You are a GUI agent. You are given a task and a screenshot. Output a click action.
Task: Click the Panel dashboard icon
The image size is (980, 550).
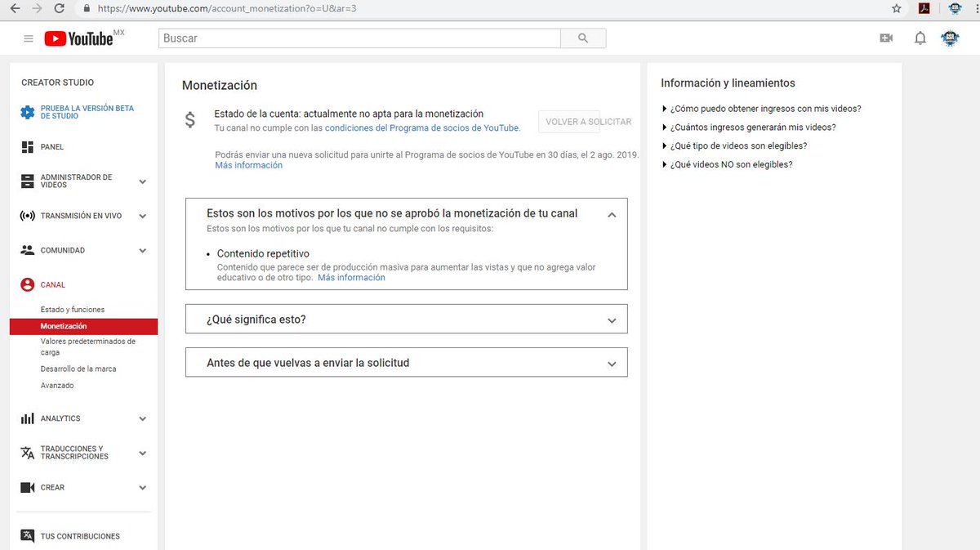click(x=27, y=147)
